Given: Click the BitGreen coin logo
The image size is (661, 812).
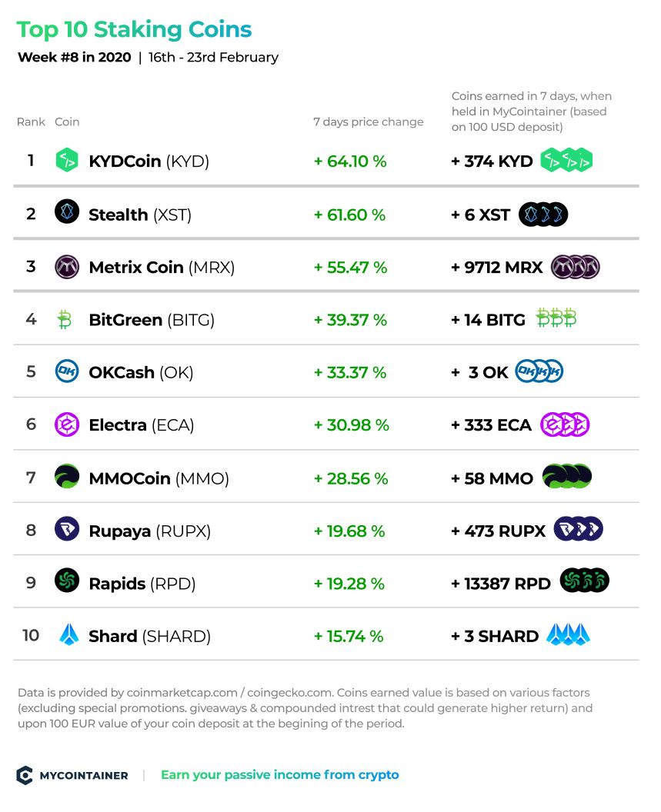Looking at the screenshot, I should [65, 320].
